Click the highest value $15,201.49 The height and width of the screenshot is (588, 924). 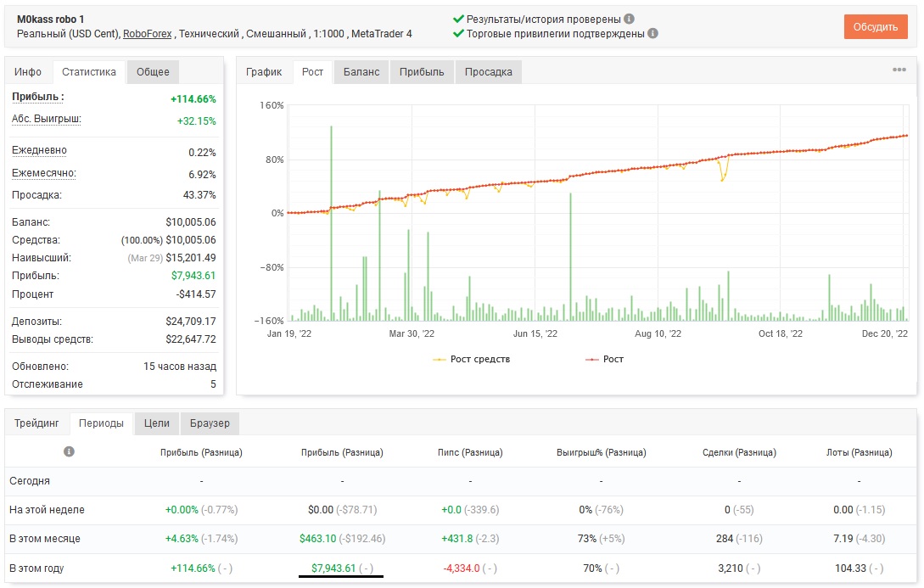click(x=190, y=257)
